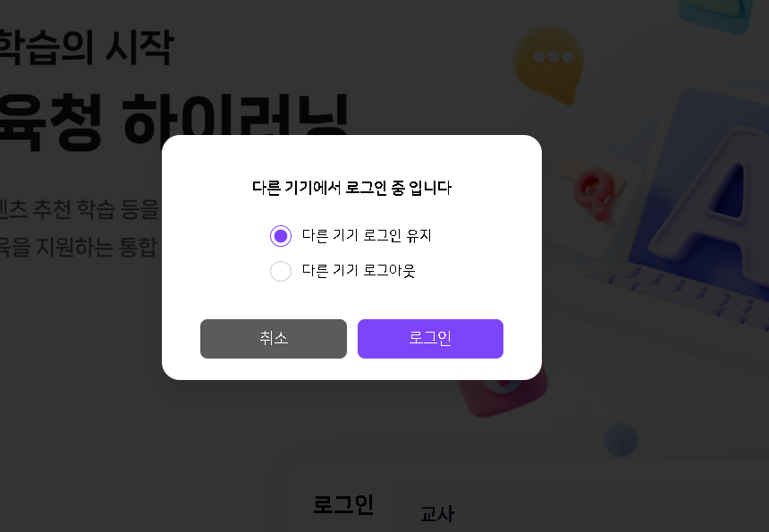
Task: Select the 다른 기기 로그아웃 radio button
Action: 281,271
